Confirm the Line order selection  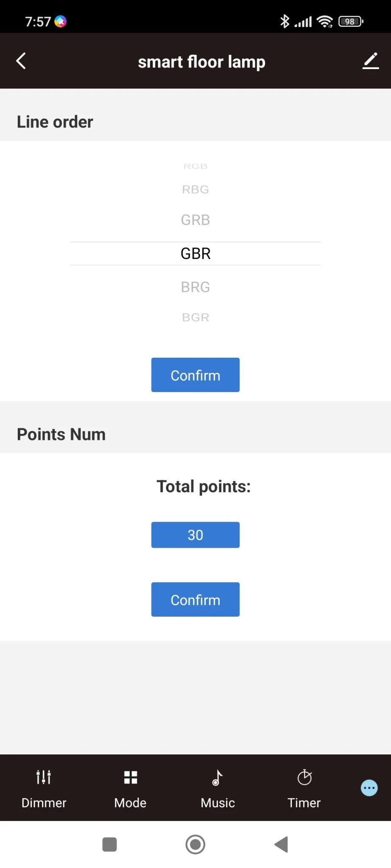(x=195, y=375)
